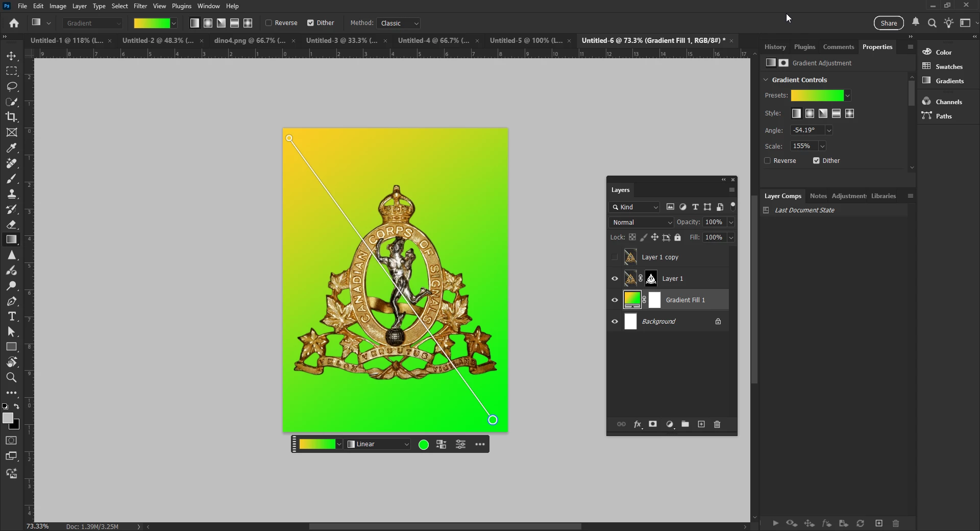Open gradient picker dropdown in options bar

[x=174, y=23]
